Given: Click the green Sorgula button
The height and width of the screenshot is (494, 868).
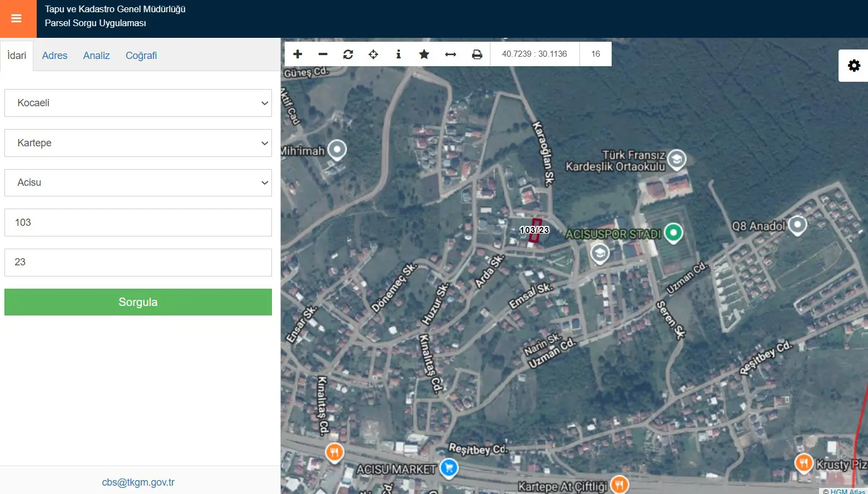Looking at the screenshot, I should click(138, 302).
